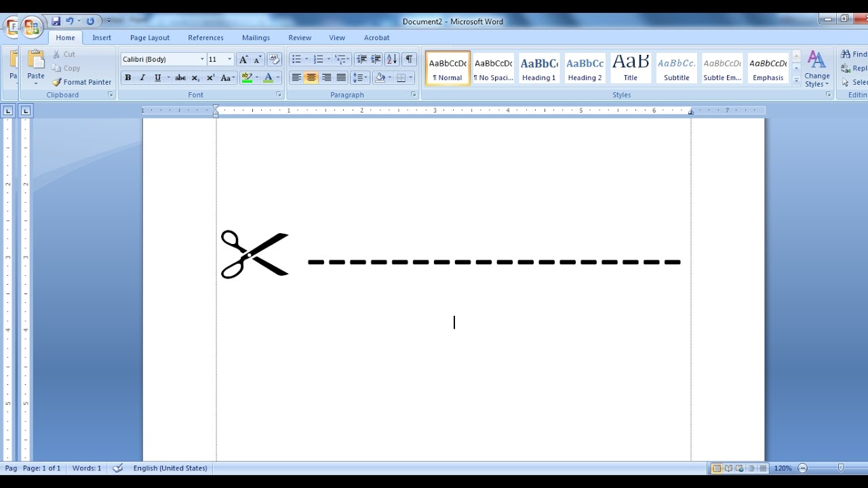Click the Shrink Font icon
Screen dimensions: 868x488
click(x=258, y=60)
